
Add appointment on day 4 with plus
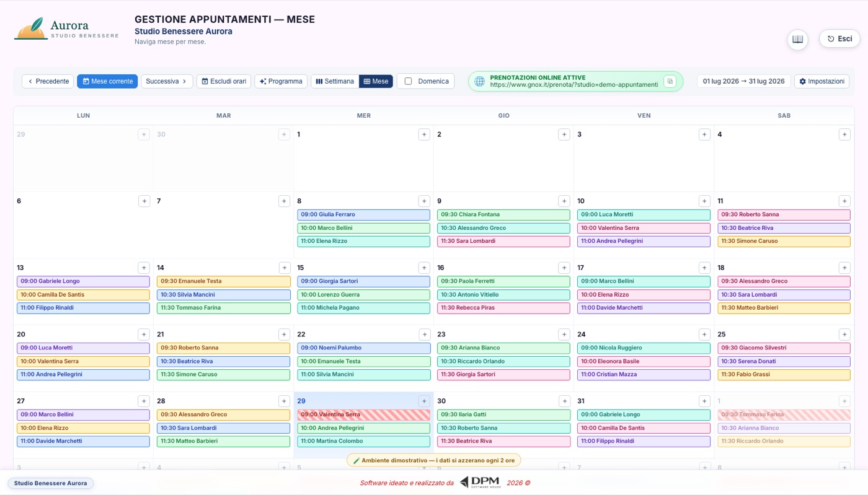(x=844, y=134)
